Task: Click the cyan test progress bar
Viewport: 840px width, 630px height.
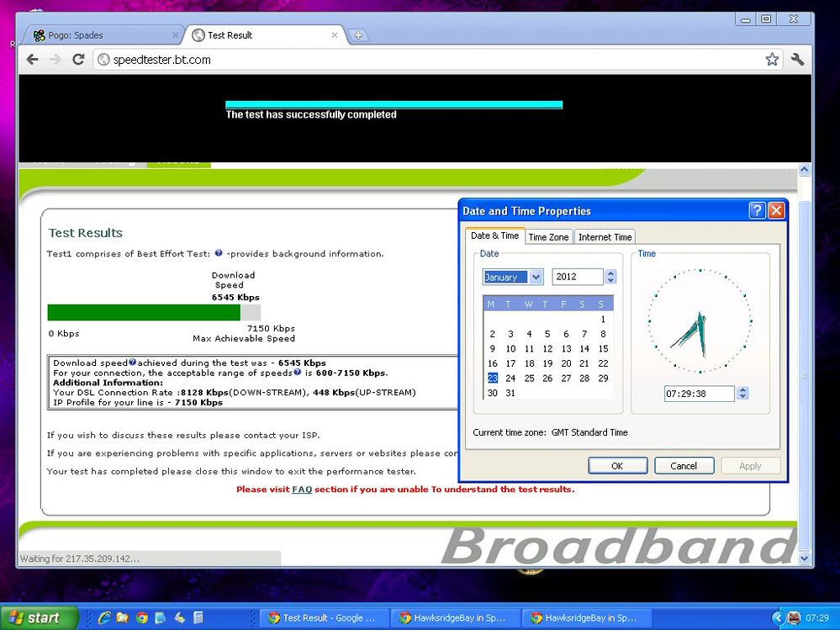Action: point(394,104)
